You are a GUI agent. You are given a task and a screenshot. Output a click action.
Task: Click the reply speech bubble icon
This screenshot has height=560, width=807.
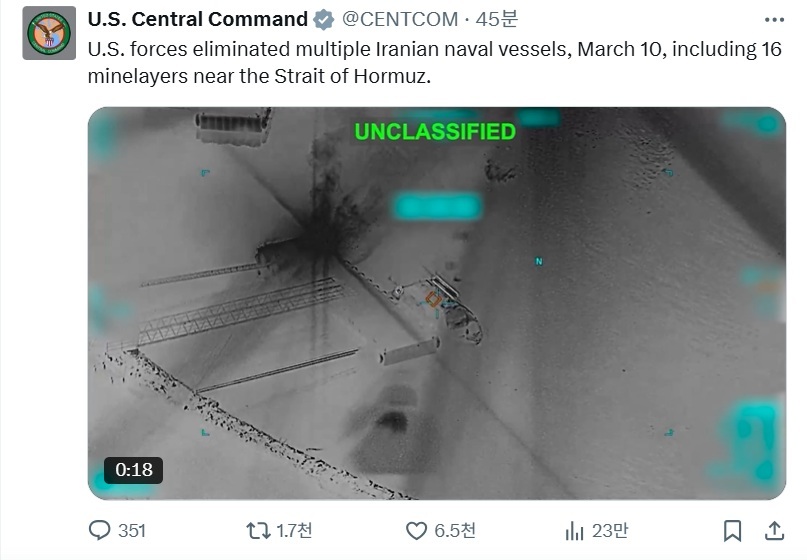tap(100, 530)
